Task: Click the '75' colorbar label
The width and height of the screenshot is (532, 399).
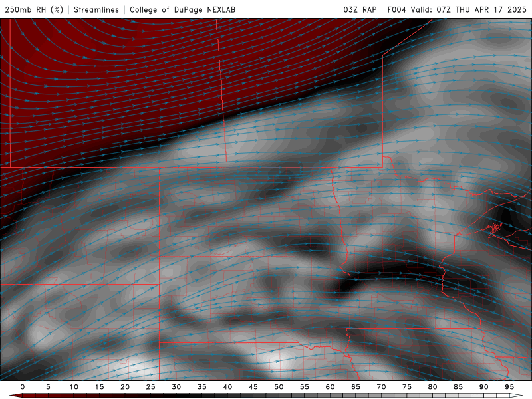Action: [x=407, y=387]
